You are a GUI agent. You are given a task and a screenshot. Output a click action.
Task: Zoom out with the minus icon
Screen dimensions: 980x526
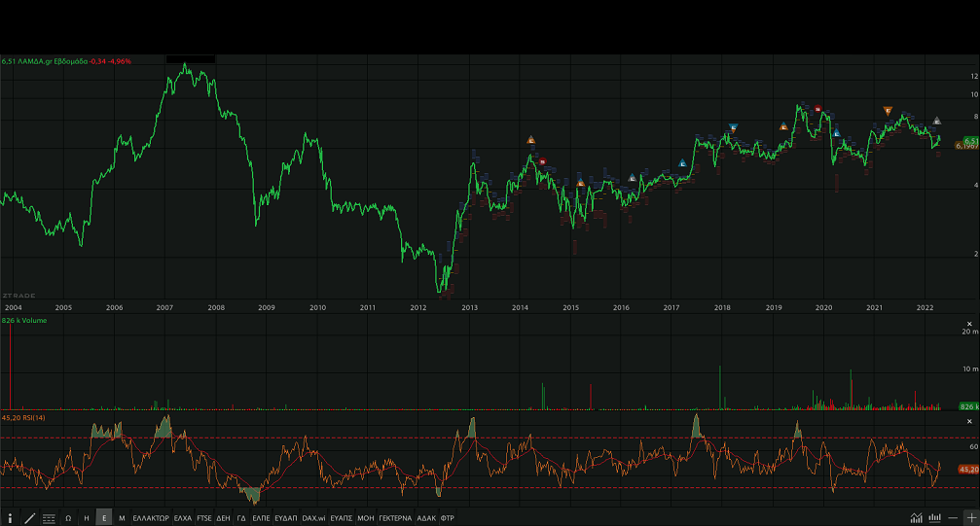953,518
